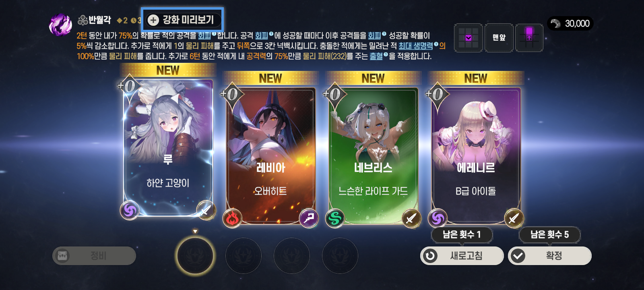Select the 레비아 오버히트 card
Screen dimensions: 644x290
tap(270, 155)
